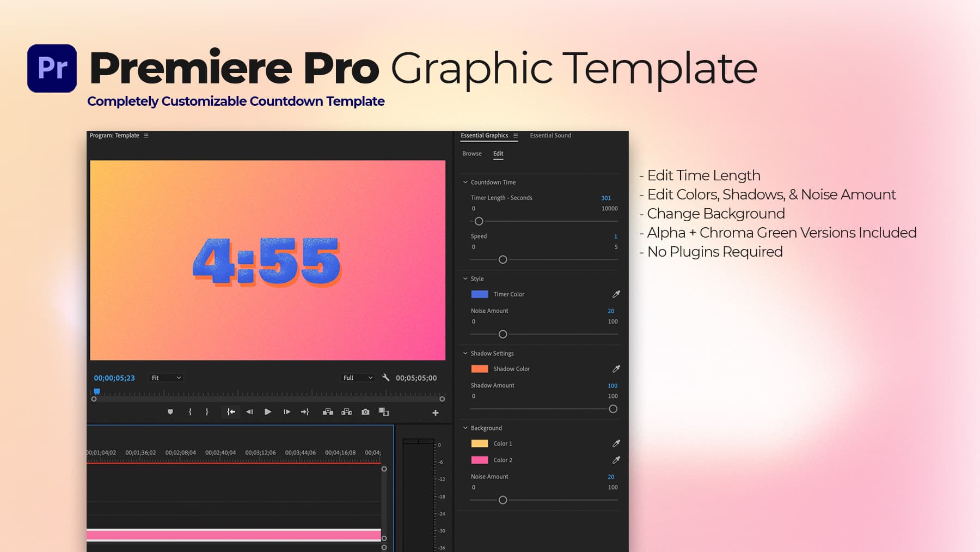Click the current timecode 00;00;05;23

[114, 378]
